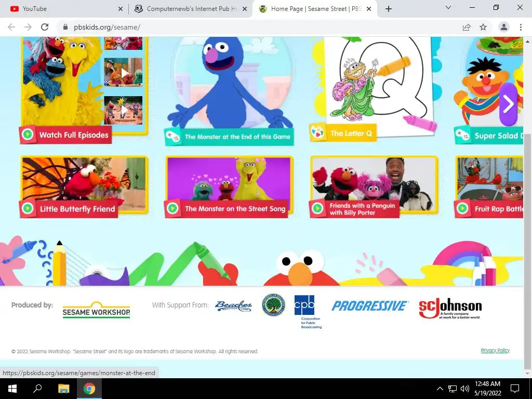Screen dimensions: 532x399
Task: Click the address bar URL field
Action: 258,27
